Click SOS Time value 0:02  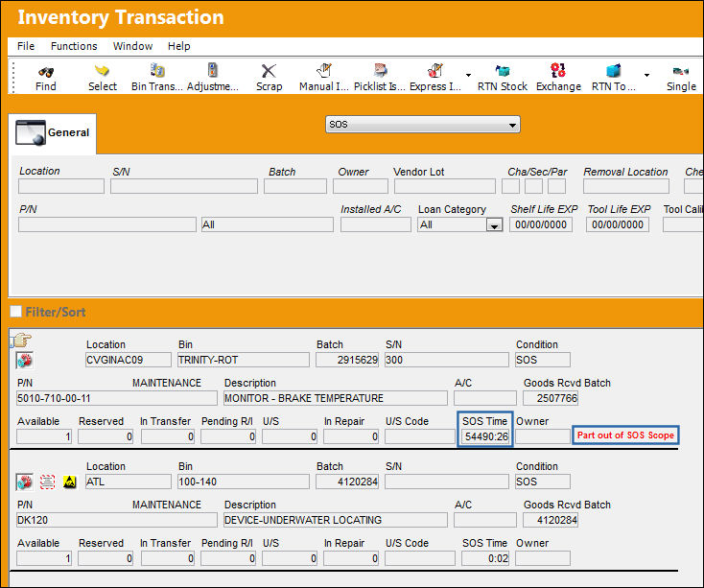[485, 558]
